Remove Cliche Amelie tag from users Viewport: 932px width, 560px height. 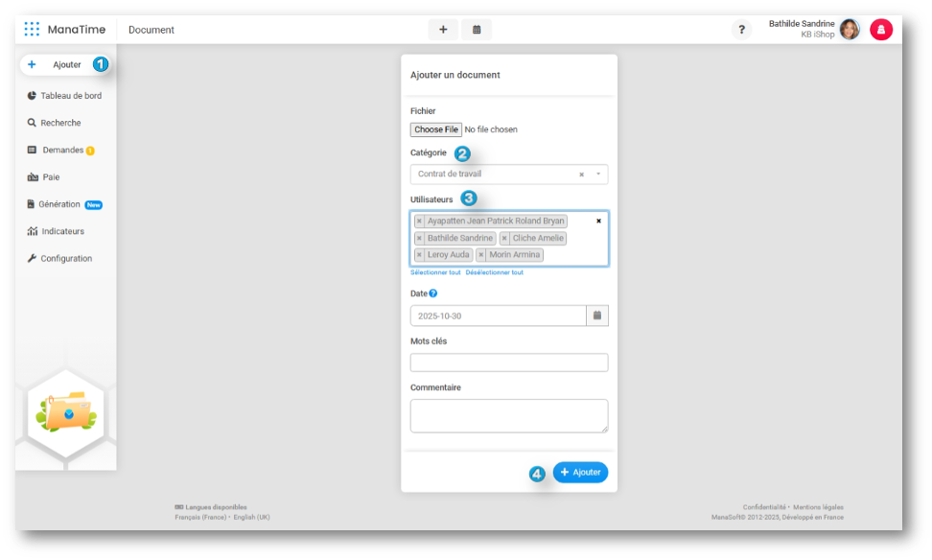click(x=504, y=239)
